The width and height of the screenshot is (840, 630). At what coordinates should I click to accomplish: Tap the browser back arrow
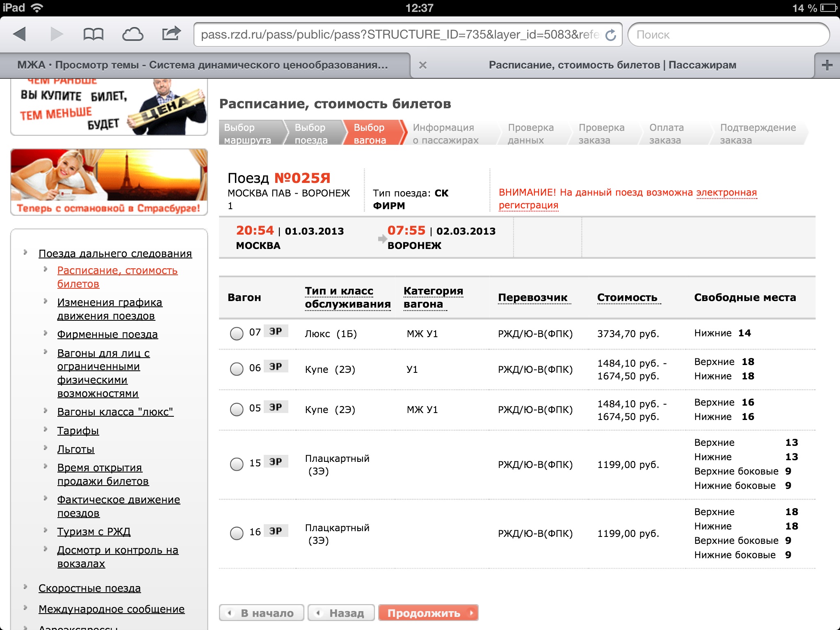point(20,34)
